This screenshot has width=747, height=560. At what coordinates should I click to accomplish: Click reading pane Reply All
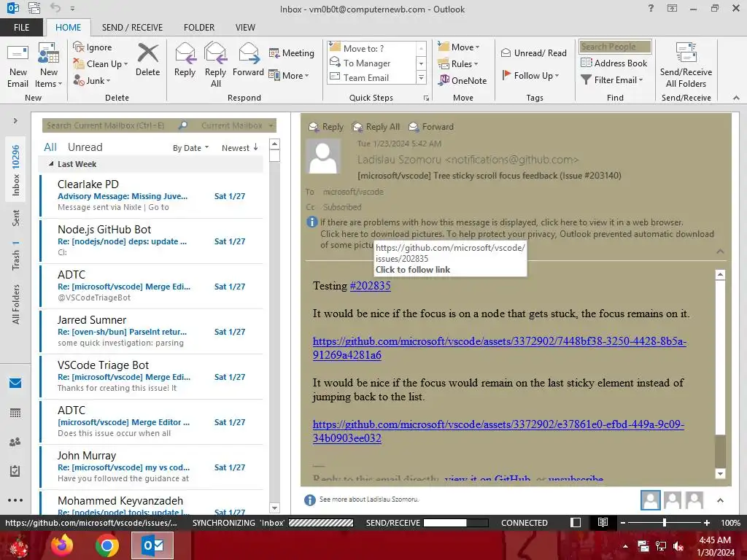376,127
